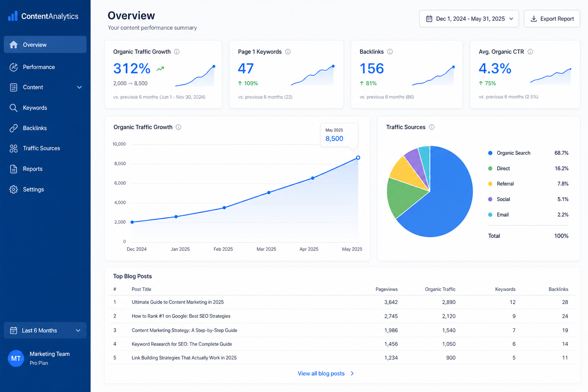Click the Organic Traffic column header
Viewport: 588px width, 392px height.
click(440, 289)
